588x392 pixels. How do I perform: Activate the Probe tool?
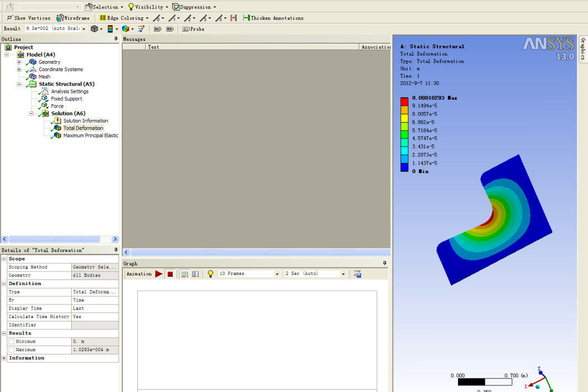pos(193,29)
